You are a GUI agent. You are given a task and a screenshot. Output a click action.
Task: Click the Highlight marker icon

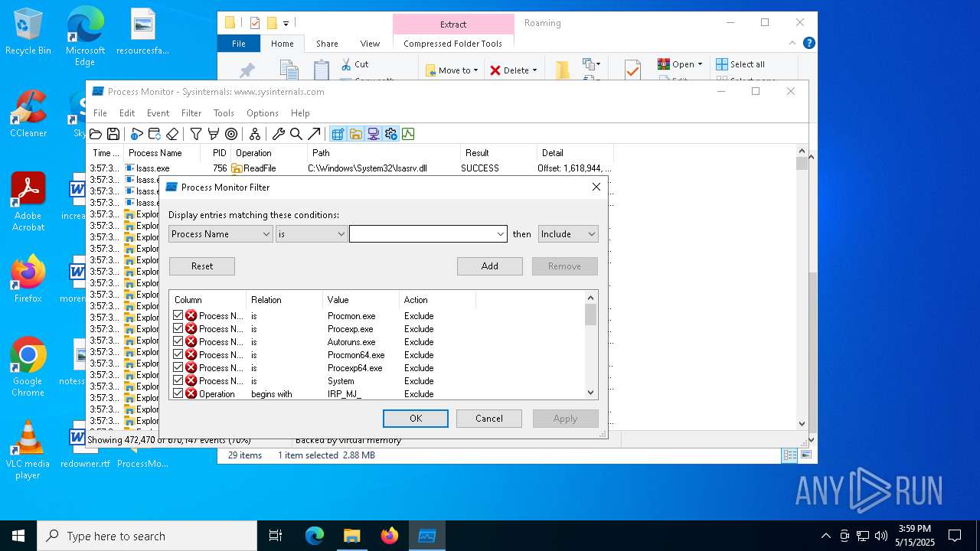click(214, 134)
